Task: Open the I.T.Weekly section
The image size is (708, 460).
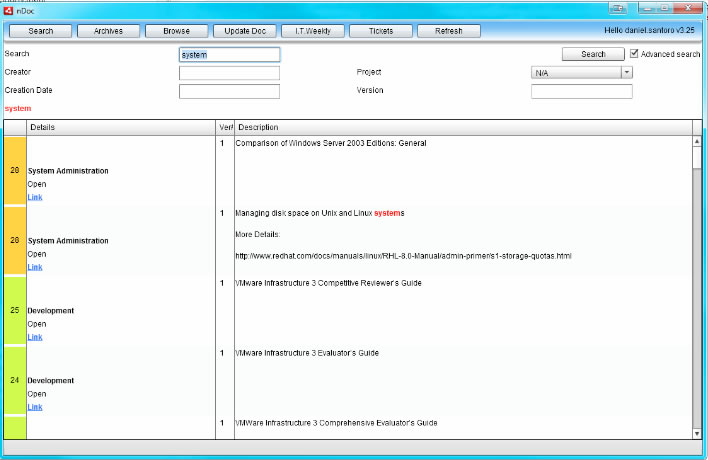Action: [312, 31]
